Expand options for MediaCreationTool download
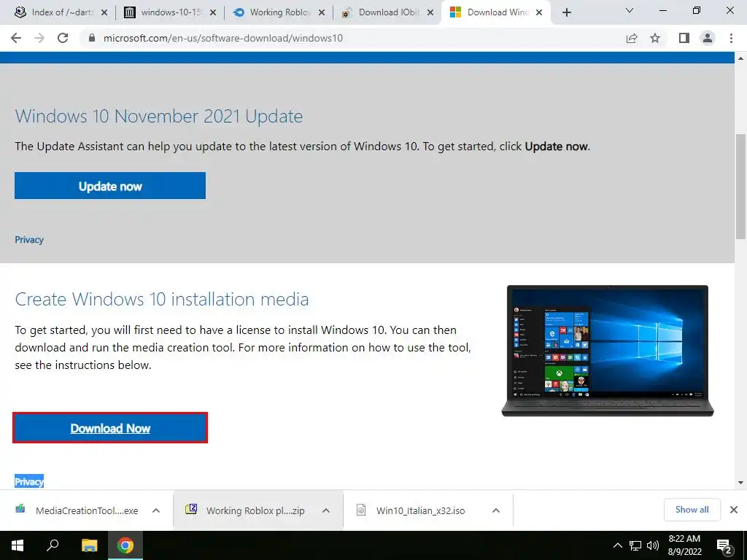 (x=156, y=510)
